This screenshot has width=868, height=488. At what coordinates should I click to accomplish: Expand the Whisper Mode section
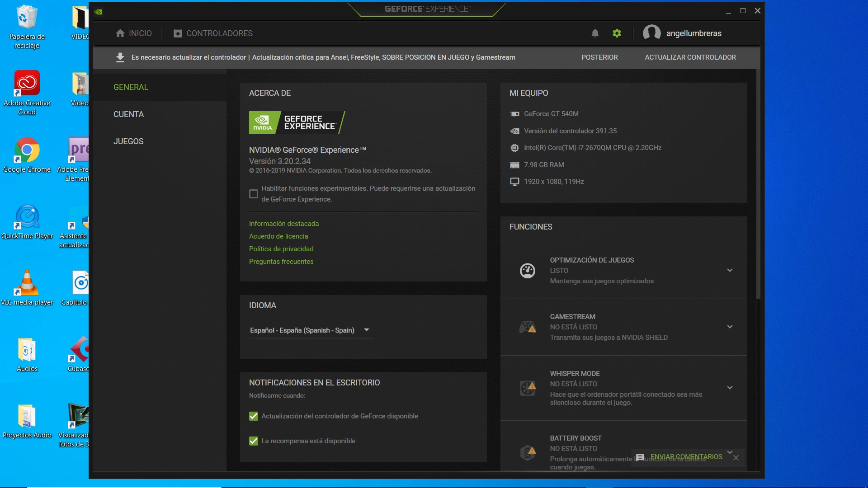point(730,388)
